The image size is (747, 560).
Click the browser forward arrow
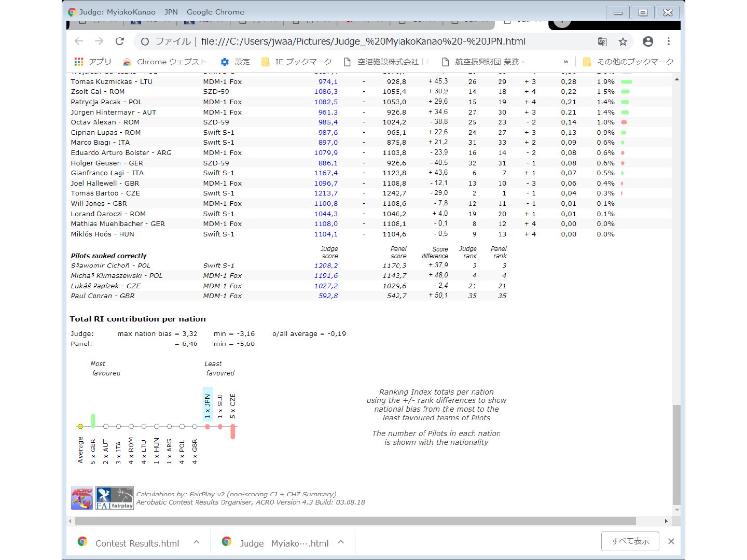(x=99, y=41)
